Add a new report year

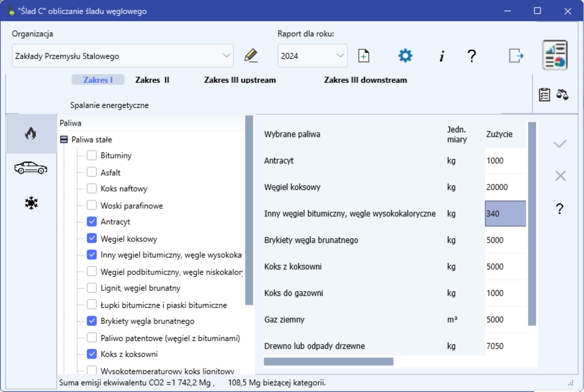point(364,56)
